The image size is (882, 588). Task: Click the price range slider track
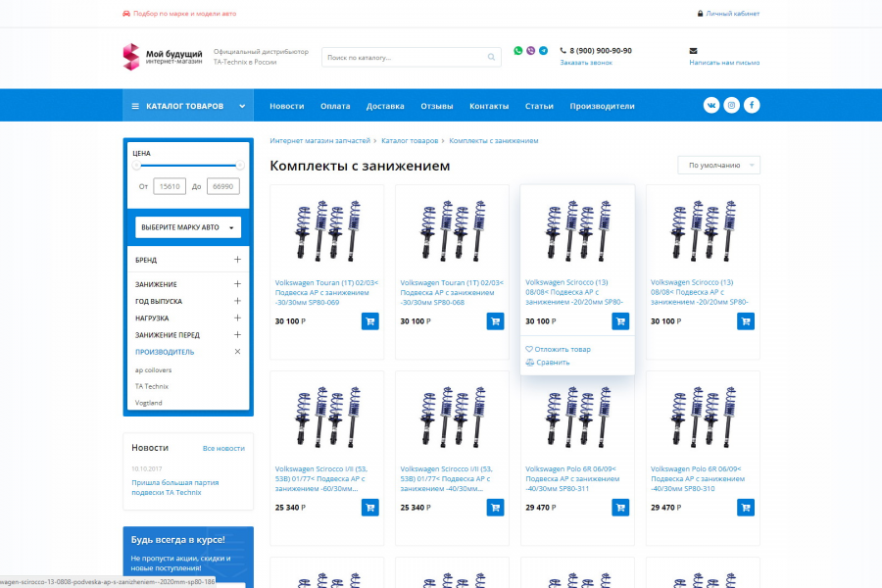click(x=188, y=166)
